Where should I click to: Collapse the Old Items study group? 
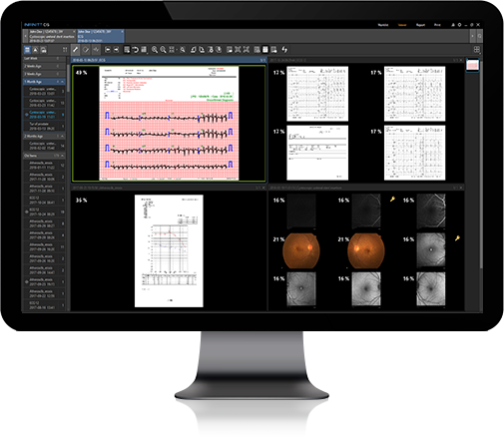pos(62,156)
